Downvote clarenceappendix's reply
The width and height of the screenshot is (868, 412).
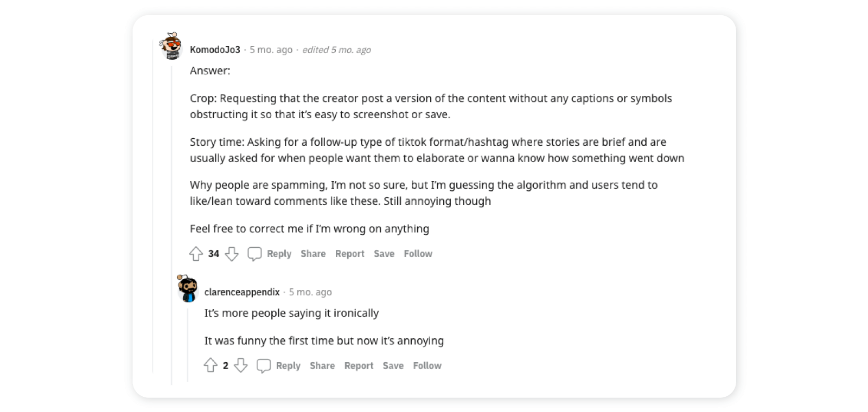click(x=241, y=365)
